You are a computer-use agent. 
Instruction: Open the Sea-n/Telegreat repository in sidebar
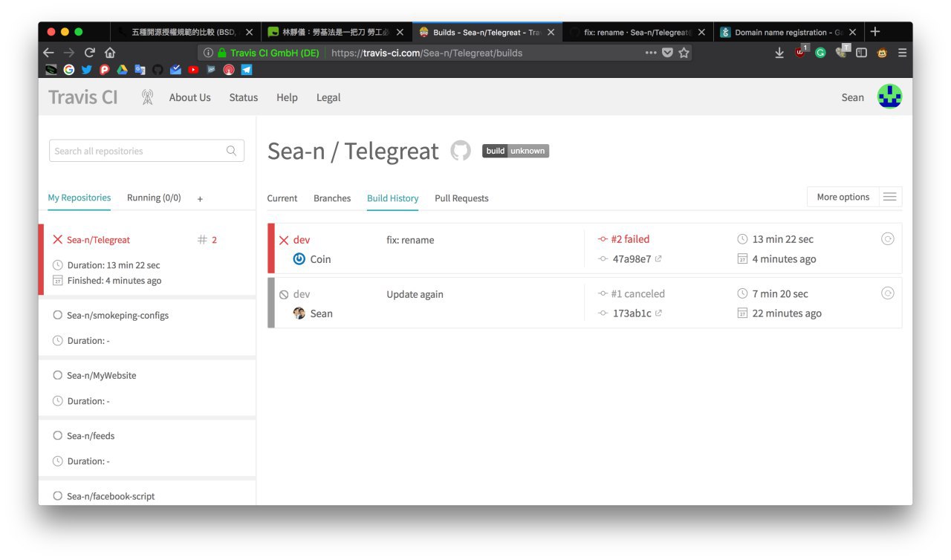(x=98, y=240)
